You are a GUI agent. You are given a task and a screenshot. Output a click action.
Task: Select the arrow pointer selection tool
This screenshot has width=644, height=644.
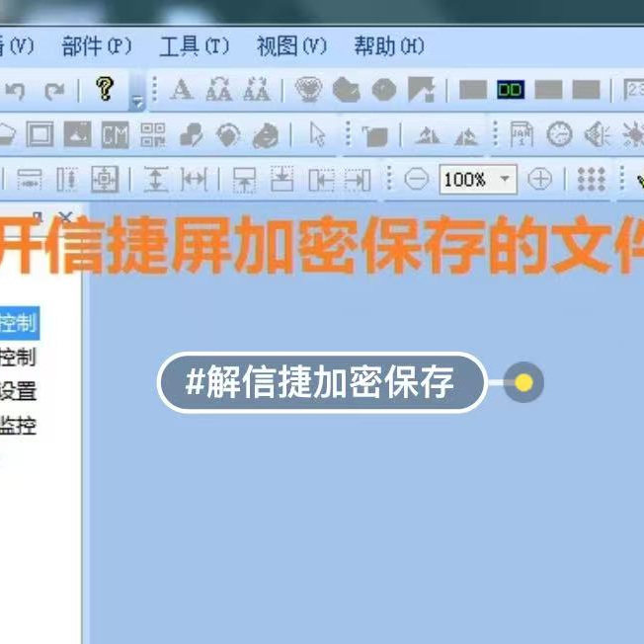coord(317,134)
